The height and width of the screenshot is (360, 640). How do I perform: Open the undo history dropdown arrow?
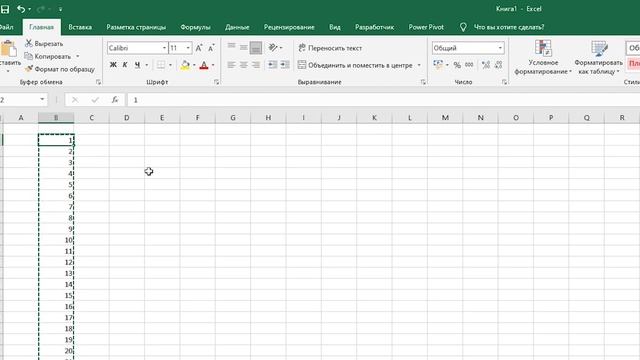(x=30, y=9)
